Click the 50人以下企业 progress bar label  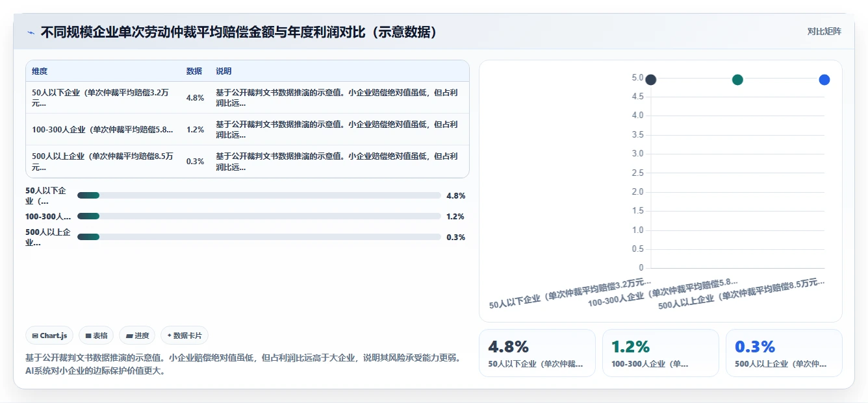pos(47,195)
